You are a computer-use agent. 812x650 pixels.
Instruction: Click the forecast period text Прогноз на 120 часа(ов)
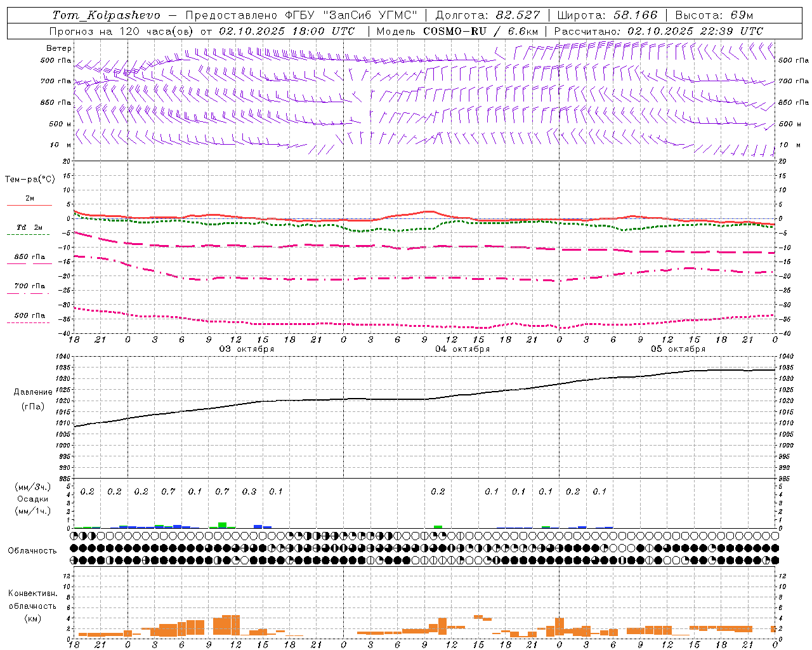click(122, 31)
